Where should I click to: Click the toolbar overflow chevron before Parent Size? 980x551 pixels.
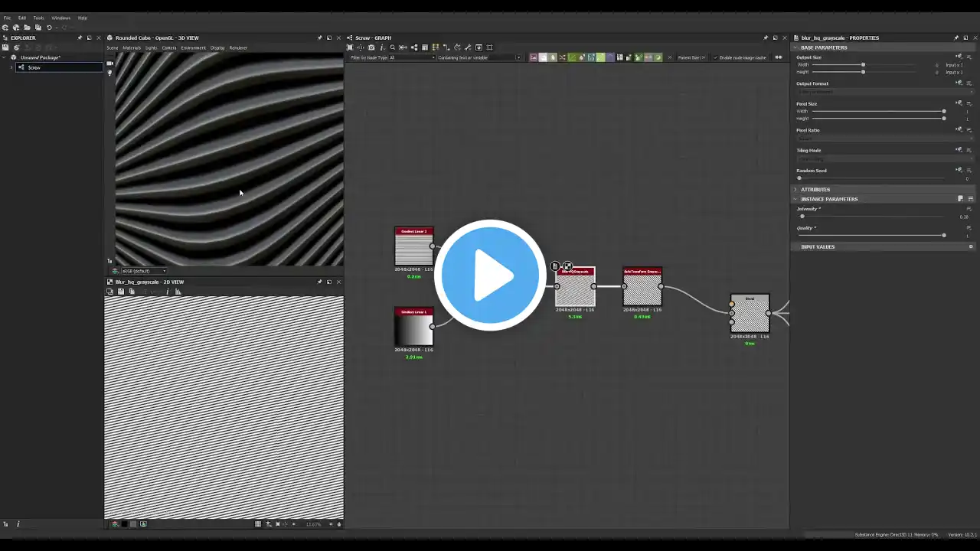pyautogui.click(x=669, y=57)
